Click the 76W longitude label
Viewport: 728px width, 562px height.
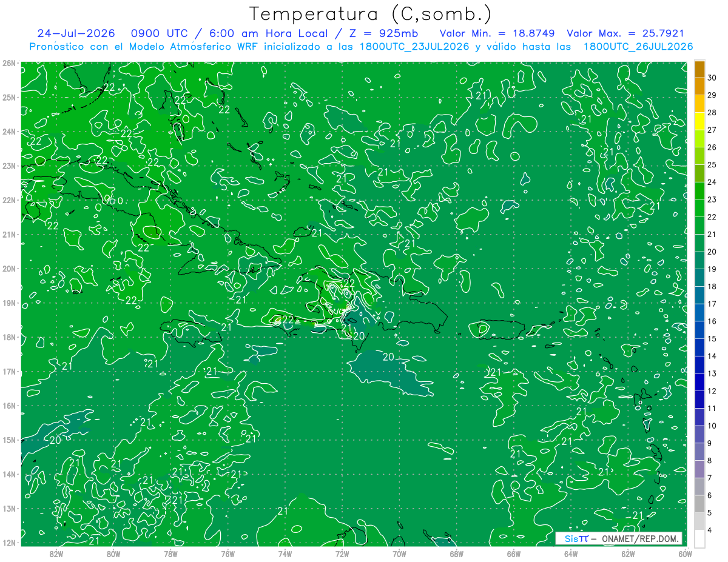[227, 554]
